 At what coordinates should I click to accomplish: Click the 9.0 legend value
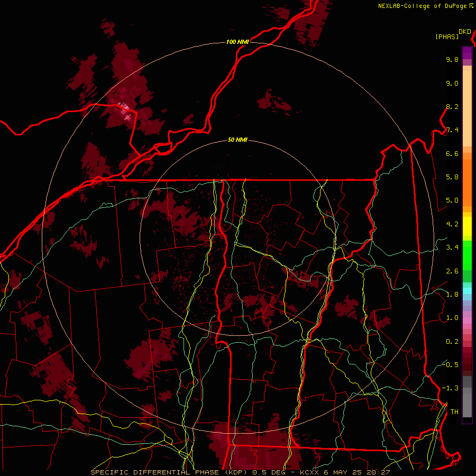tap(452, 83)
